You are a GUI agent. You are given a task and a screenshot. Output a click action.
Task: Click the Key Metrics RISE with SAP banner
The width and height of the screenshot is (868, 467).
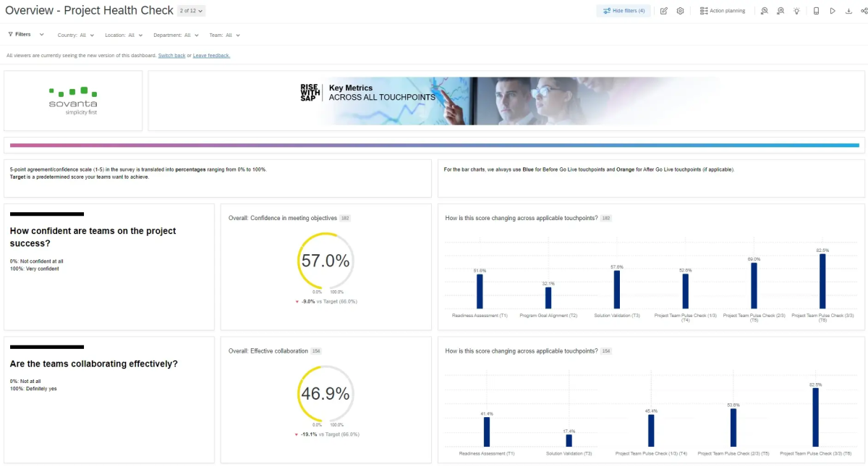[506, 101]
